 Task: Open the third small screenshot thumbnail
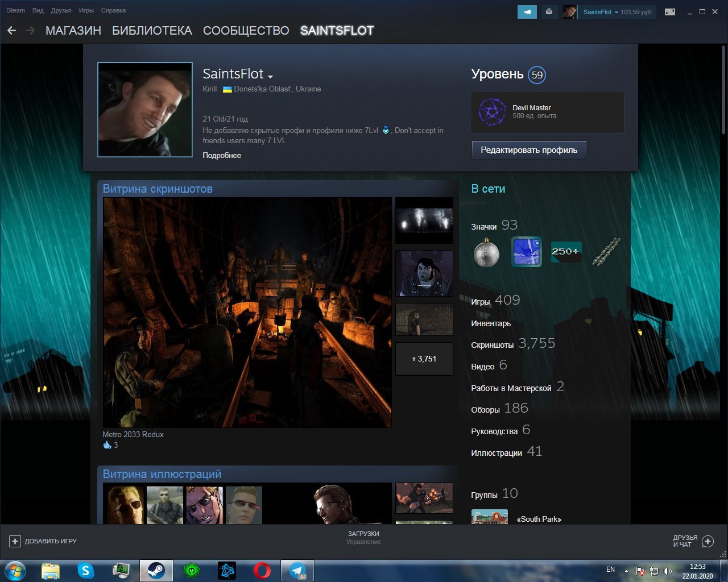424,319
